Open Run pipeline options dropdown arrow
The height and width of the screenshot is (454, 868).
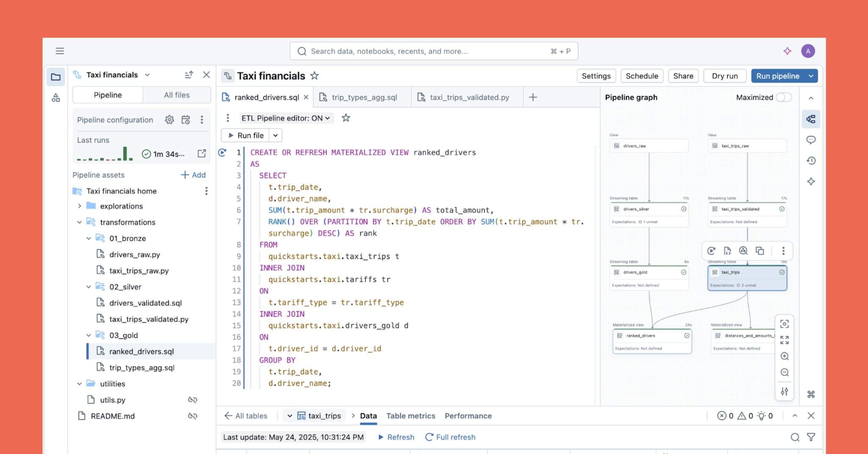pos(811,76)
